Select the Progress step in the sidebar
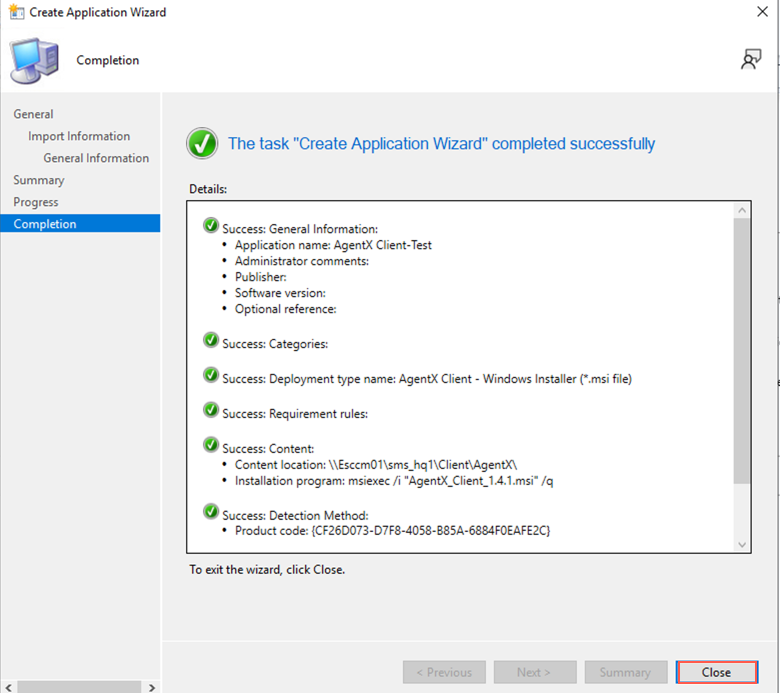Image resolution: width=780 pixels, height=693 pixels. click(36, 202)
